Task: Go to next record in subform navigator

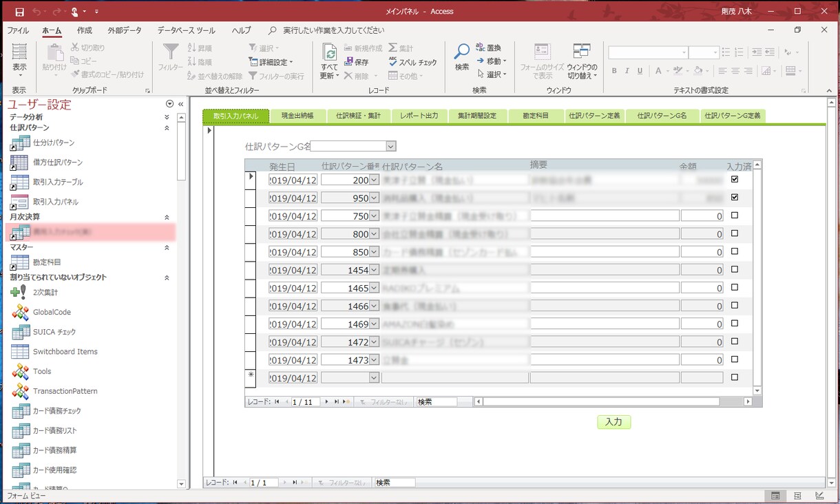Action: tap(327, 401)
